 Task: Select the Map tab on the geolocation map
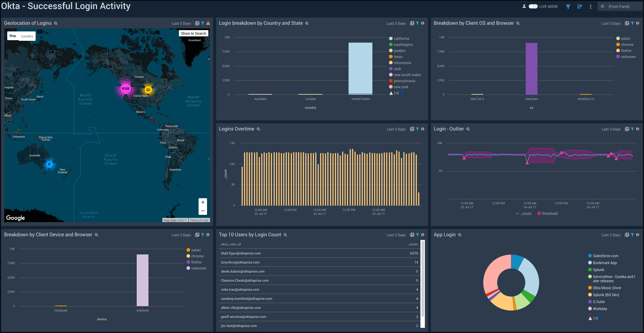point(13,36)
